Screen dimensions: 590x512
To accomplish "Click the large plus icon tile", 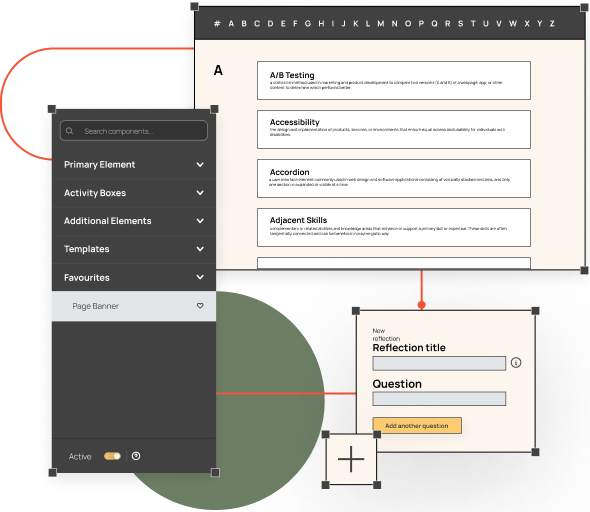I will [x=351, y=459].
